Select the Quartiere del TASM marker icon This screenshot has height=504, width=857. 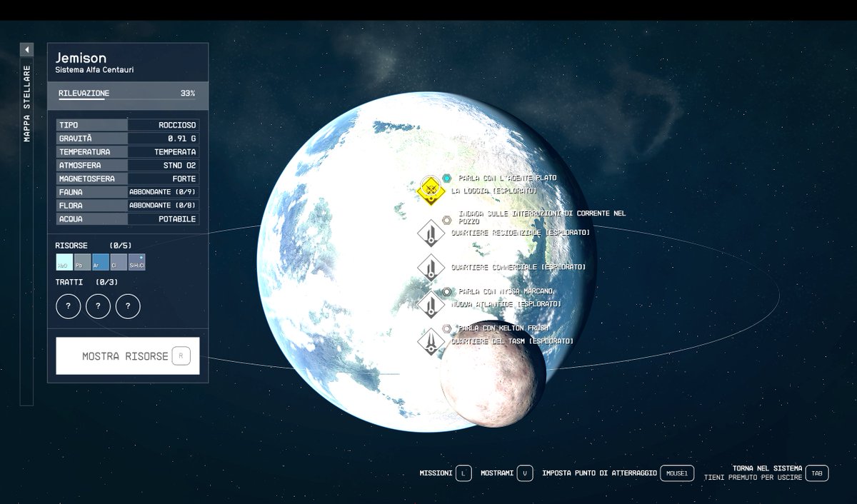pos(431,341)
